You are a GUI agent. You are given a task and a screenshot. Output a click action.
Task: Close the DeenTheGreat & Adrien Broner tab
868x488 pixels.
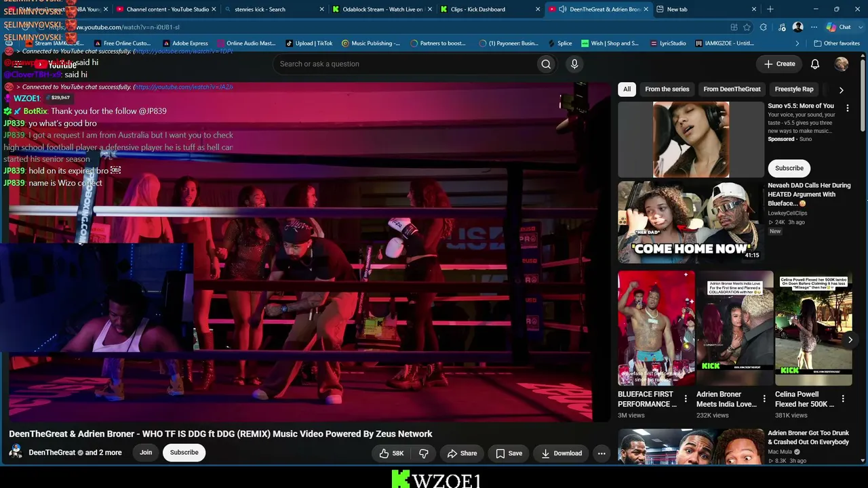[646, 9]
